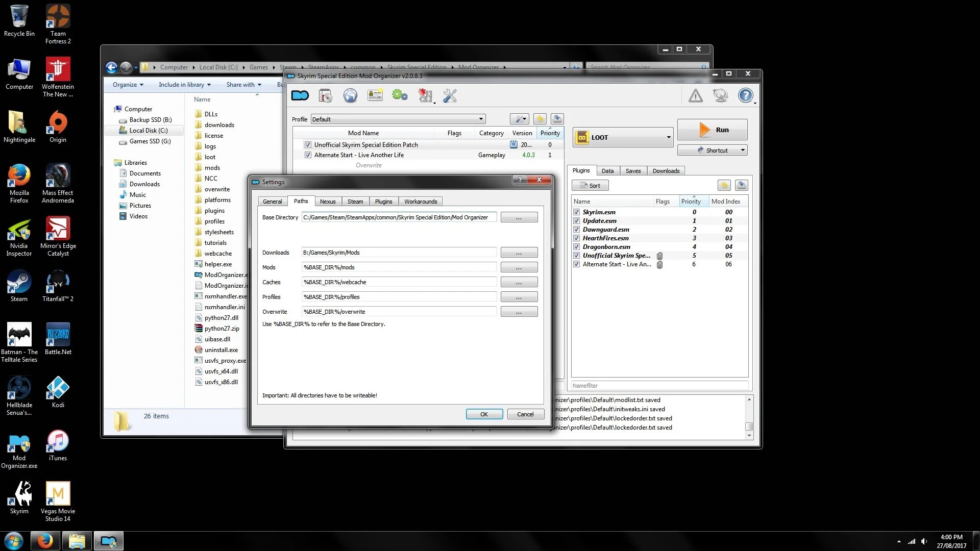The width and height of the screenshot is (980, 551).
Task: Open the Tools puzzle piece icon
Action: [425, 95]
